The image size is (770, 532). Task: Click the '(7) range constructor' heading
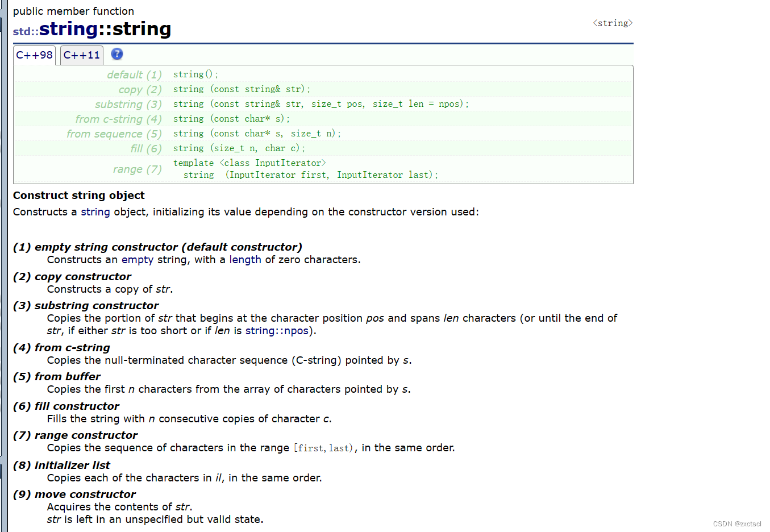[x=75, y=435]
